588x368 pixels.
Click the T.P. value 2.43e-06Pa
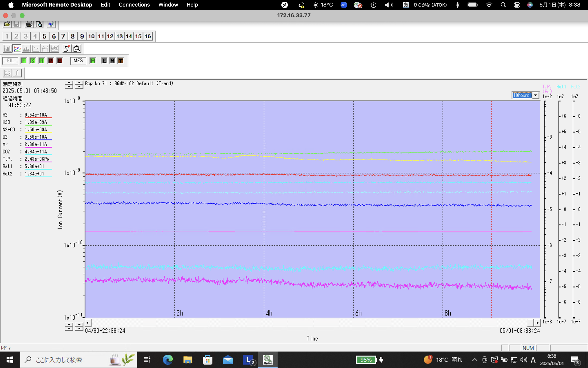pos(37,159)
